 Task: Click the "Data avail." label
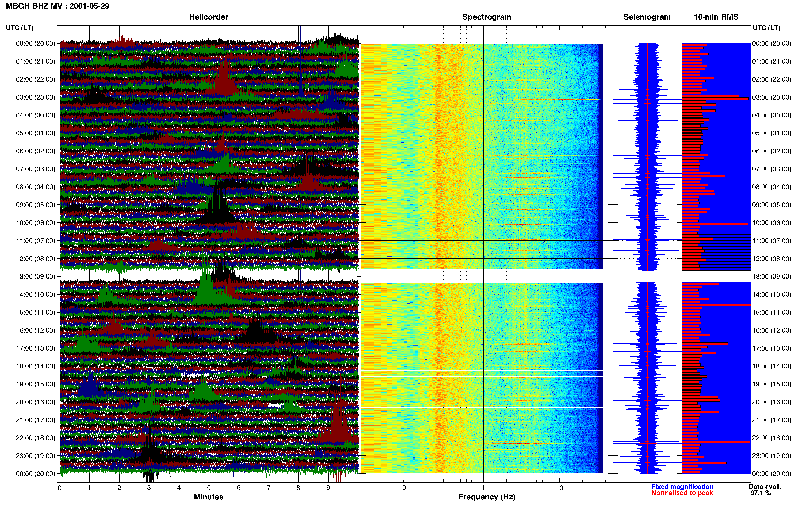point(765,486)
